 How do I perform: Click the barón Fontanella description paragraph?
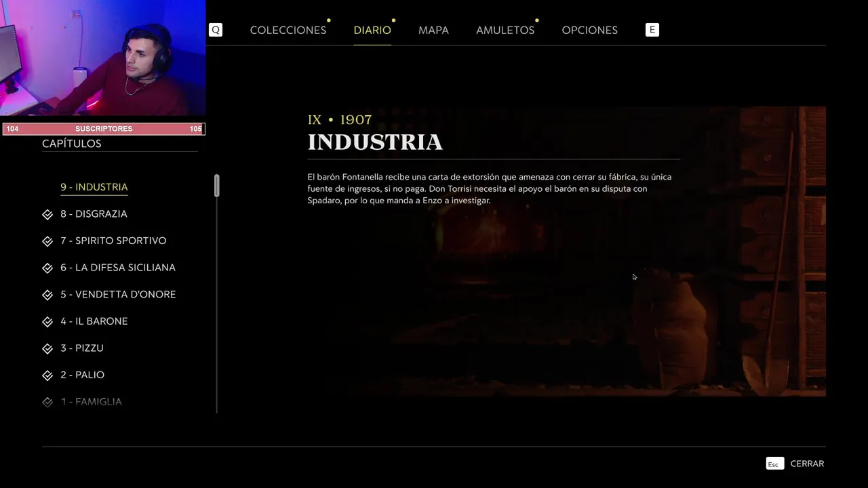[490, 188]
